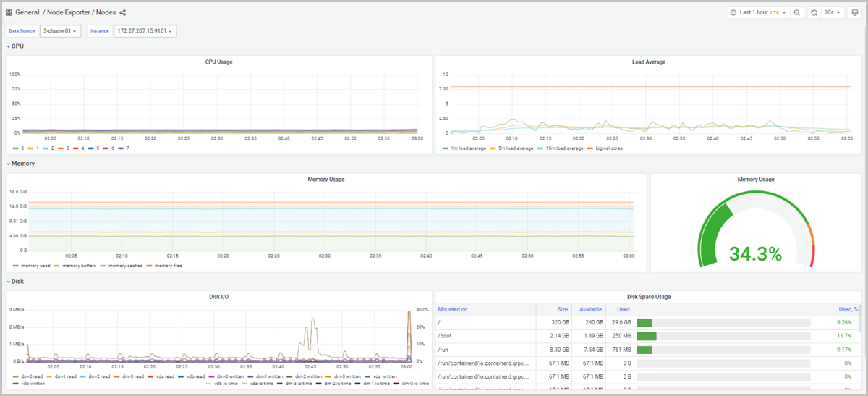Image resolution: width=868 pixels, height=396 pixels.
Task: Open the Instance 172.27.207.15:9101 dropdown
Action: pos(145,31)
